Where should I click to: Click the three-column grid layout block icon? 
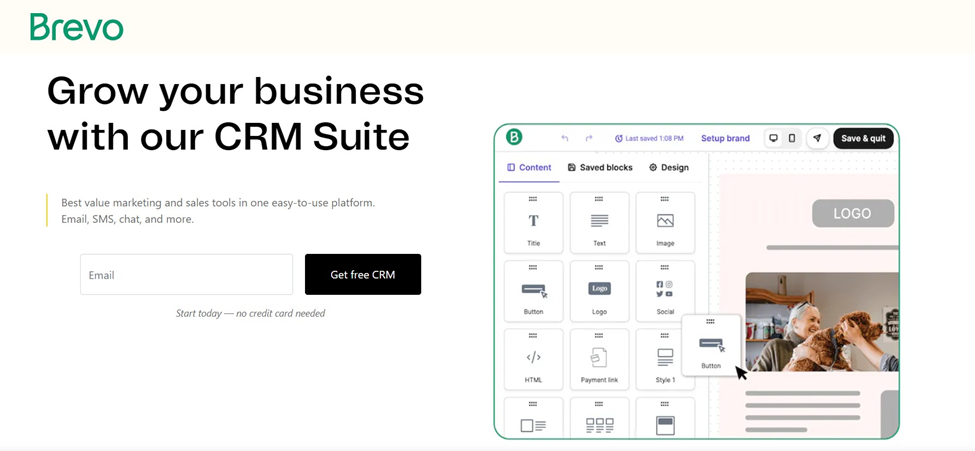pyautogui.click(x=599, y=425)
